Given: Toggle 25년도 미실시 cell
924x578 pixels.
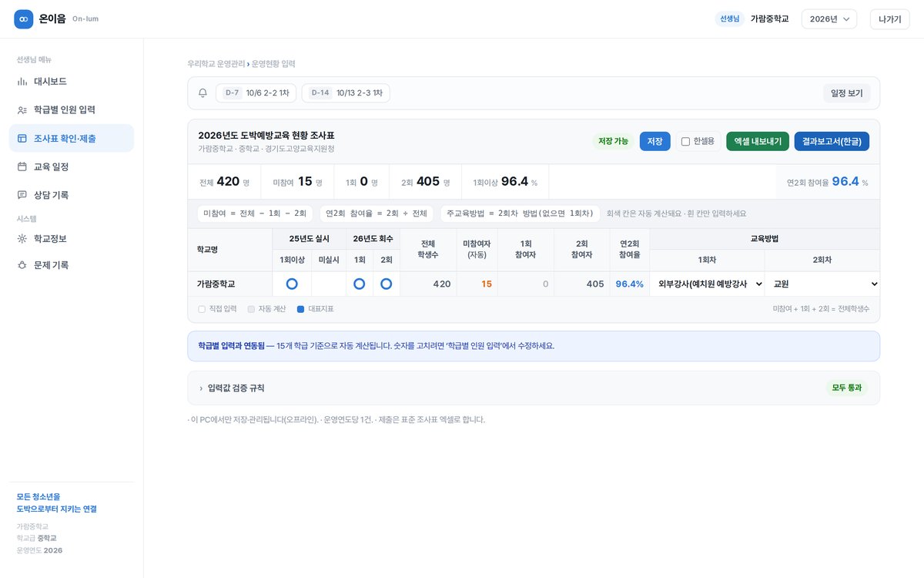Looking at the screenshot, I should 329,284.
